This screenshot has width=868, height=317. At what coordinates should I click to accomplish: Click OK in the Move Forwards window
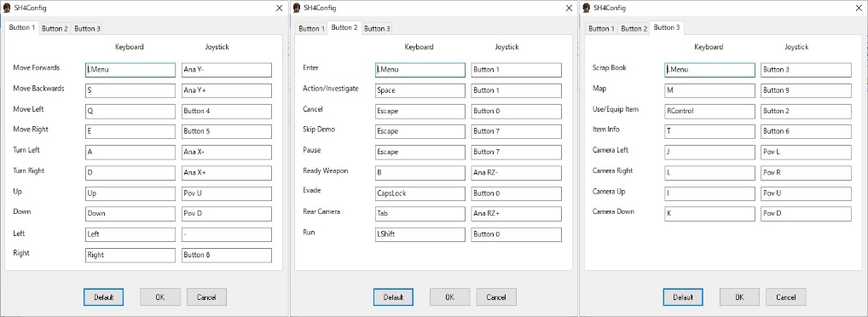[160, 297]
